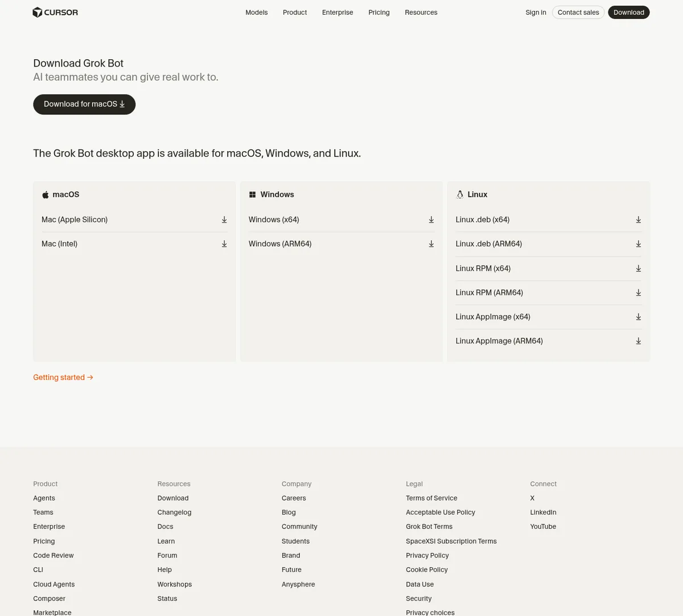Open Cookie Policy footer link
Image resolution: width=683 pixels, height=616 pixels.
pos(427,570)
